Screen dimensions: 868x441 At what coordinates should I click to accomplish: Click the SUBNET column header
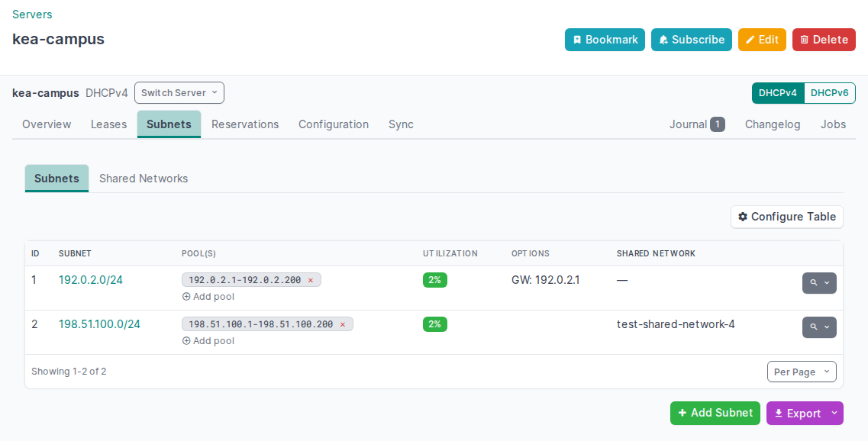tap(75, 253)
